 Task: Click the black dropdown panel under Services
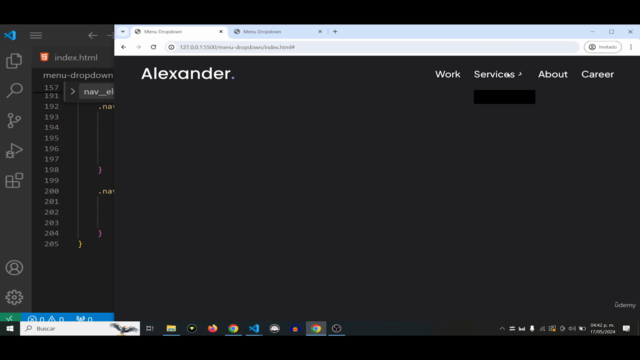[504, 97]
